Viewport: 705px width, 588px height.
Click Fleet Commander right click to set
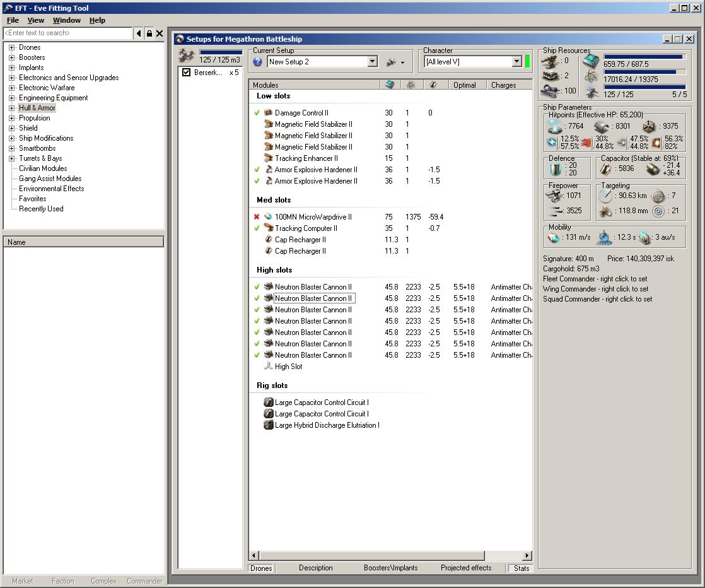[595, 279]
